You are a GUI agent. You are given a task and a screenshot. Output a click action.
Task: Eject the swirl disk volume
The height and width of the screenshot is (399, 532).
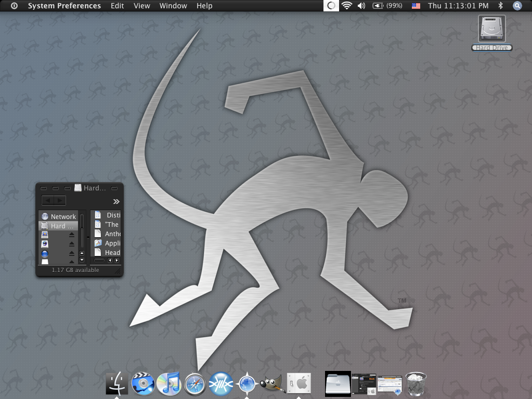tap(72, 244)
